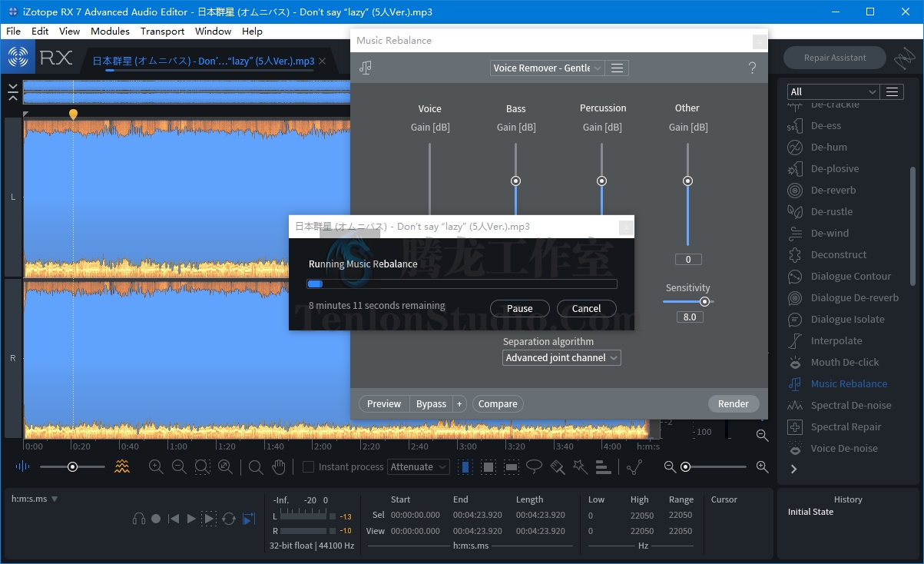The height and width of the screenshot is (564, 924).
Task: Click the find similar event icon
Action: click(x=634, y=466)
